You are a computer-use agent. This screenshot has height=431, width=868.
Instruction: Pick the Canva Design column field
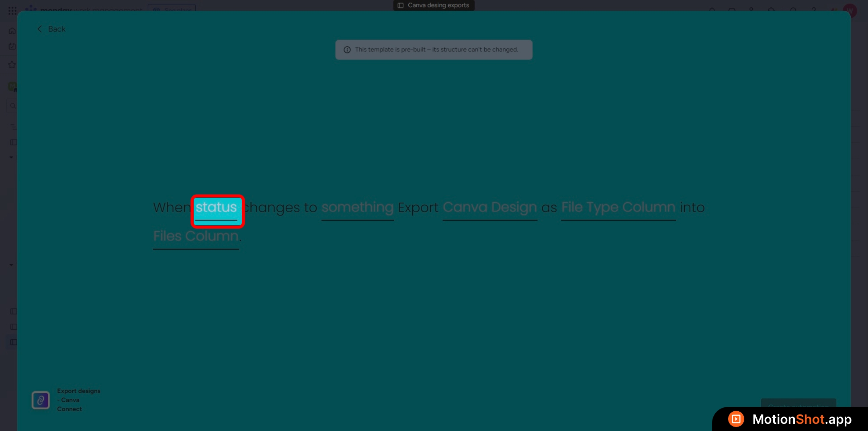pyautogui.click(x=489, y=208)
